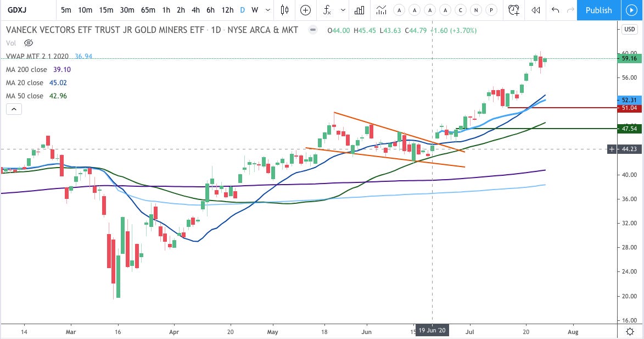
Task: Click the 59.16 current price label
Action: point(629,58)
